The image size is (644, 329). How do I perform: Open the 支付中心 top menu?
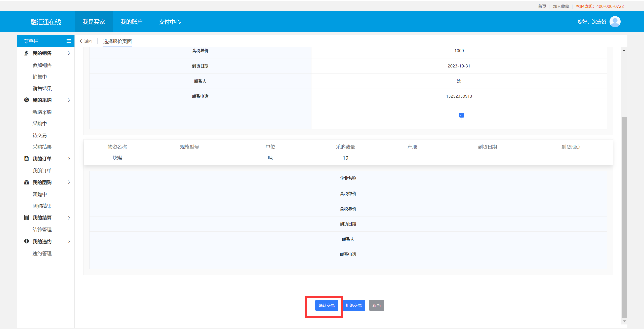pyautogui.click(x=170, y=22)
